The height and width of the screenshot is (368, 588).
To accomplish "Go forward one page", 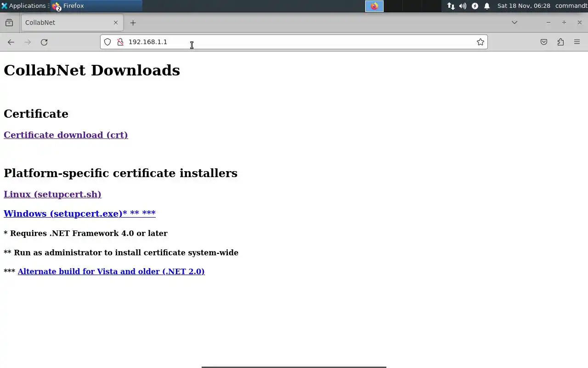I will tap(28, 42).
